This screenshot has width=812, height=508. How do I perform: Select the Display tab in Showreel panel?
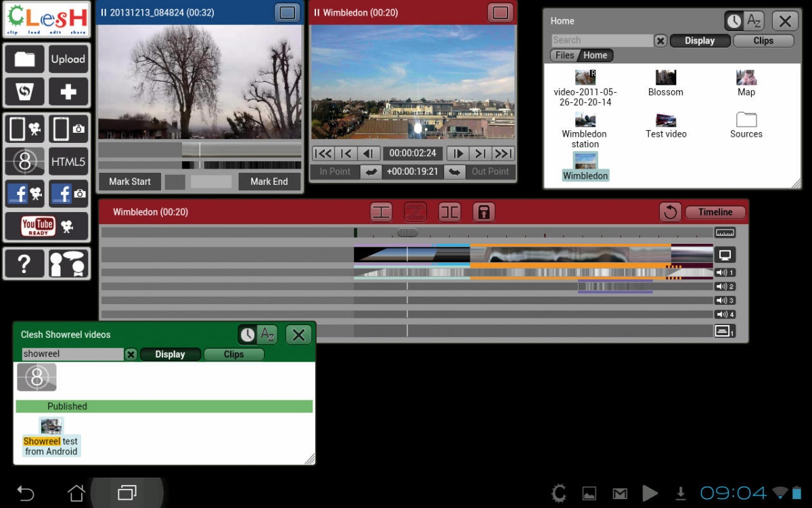pyautogui.click(x=170, y=354)
